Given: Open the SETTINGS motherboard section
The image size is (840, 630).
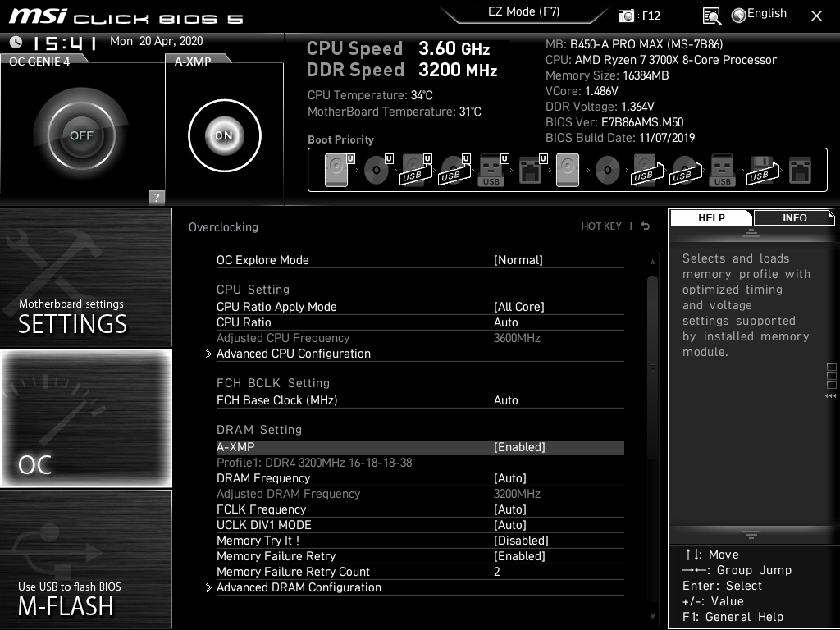Looking at the screenshot, I should pyautogui.click(x=85, y=277).
